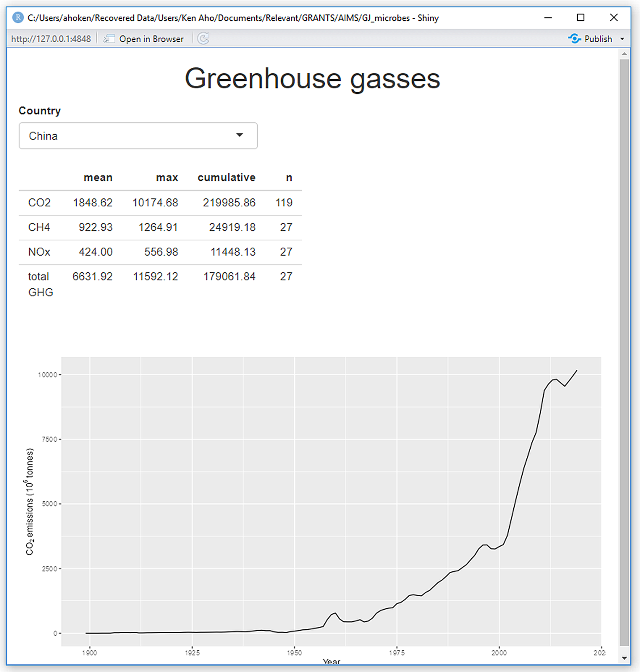Image resolution: width=640 pixels, height=672 pixels.
Task: Click the NOx row label
Action: click(39, 252)
